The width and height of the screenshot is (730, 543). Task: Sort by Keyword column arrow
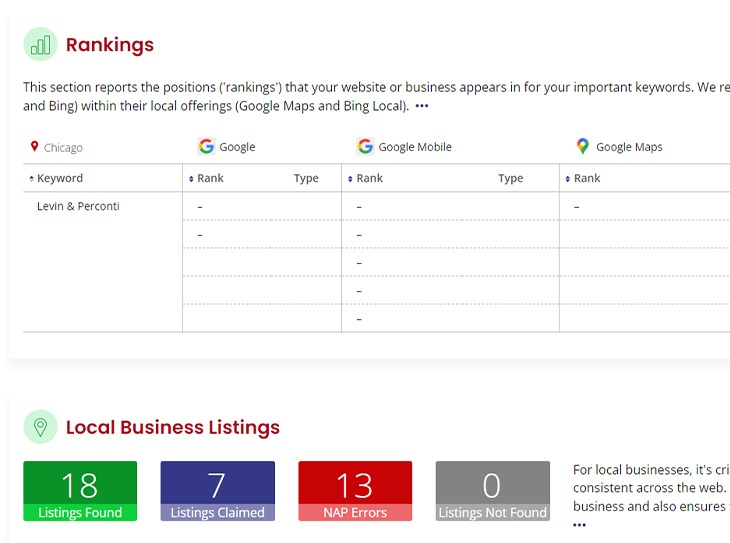(x=31, y=179)
